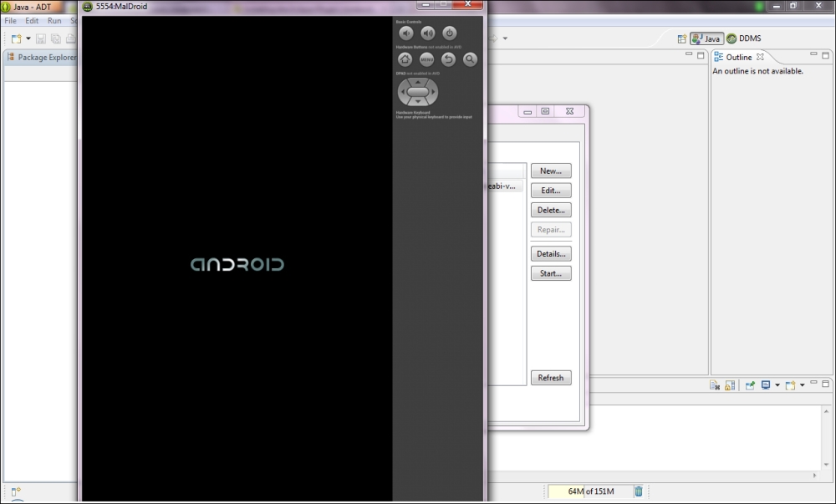The image size is (836, 504).
Task: Tap the emulator Home hardware button
Action: [405, 59]
